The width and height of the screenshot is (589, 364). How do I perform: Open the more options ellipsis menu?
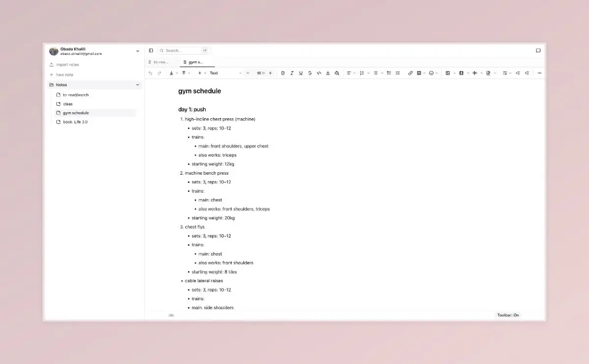coord(539,73)
